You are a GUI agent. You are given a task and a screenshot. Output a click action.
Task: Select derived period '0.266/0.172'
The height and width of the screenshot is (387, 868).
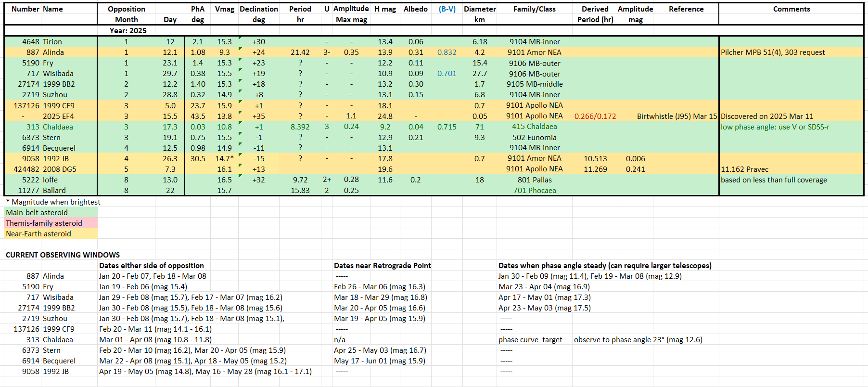point(595,116)
